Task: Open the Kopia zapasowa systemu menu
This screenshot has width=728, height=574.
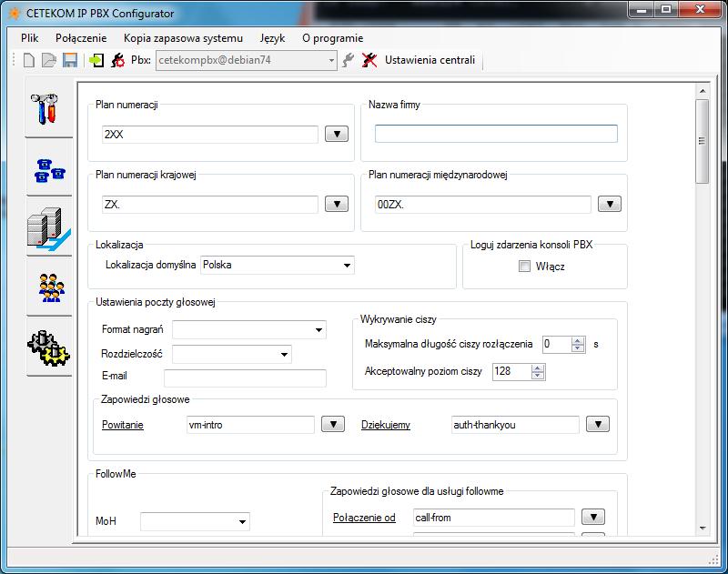Action: point(183,38)
